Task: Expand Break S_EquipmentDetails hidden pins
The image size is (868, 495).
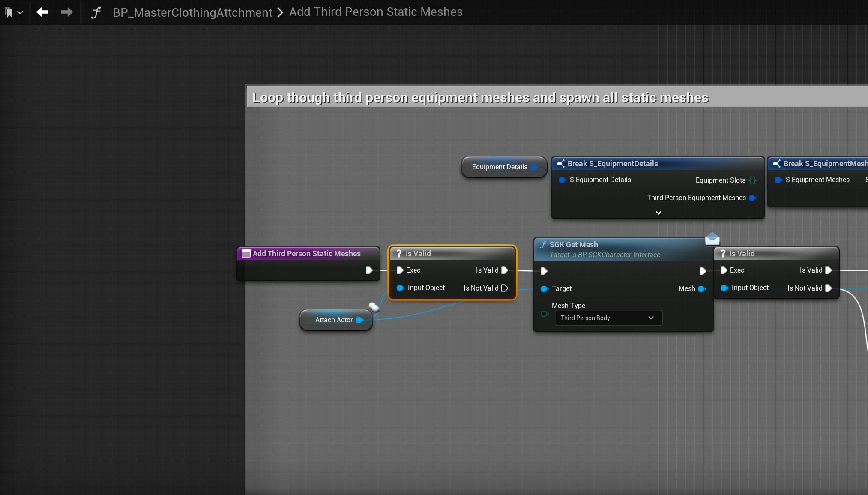Action: click(658, 213)
